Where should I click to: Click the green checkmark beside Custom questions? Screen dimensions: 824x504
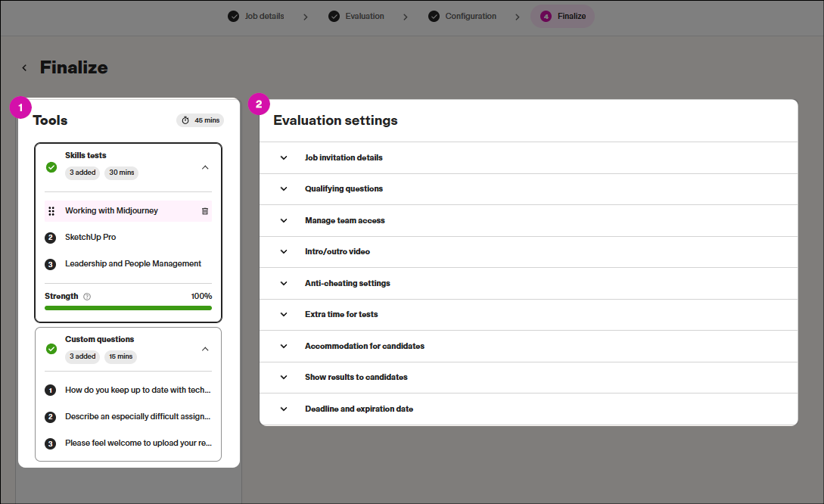(51, 349)
